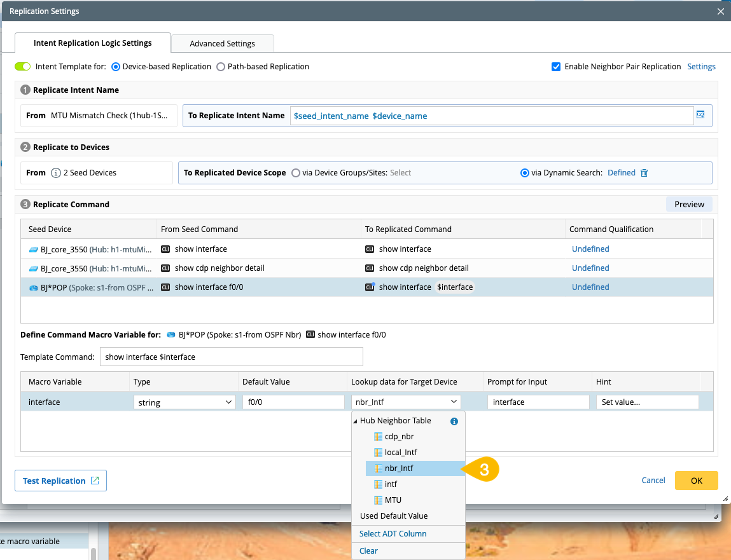The image size is (731, 560).
Task: Click the trash icon next to Defined
Action: click(644, 173)
